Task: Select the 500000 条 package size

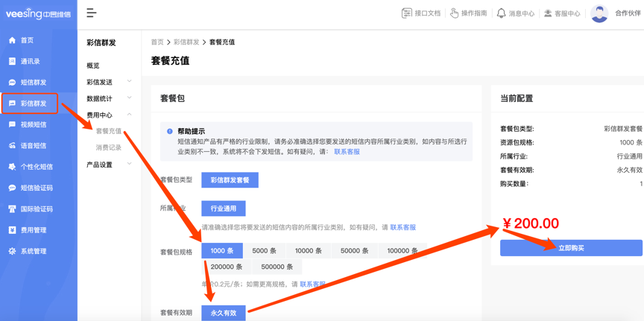Action: (277, 267)
